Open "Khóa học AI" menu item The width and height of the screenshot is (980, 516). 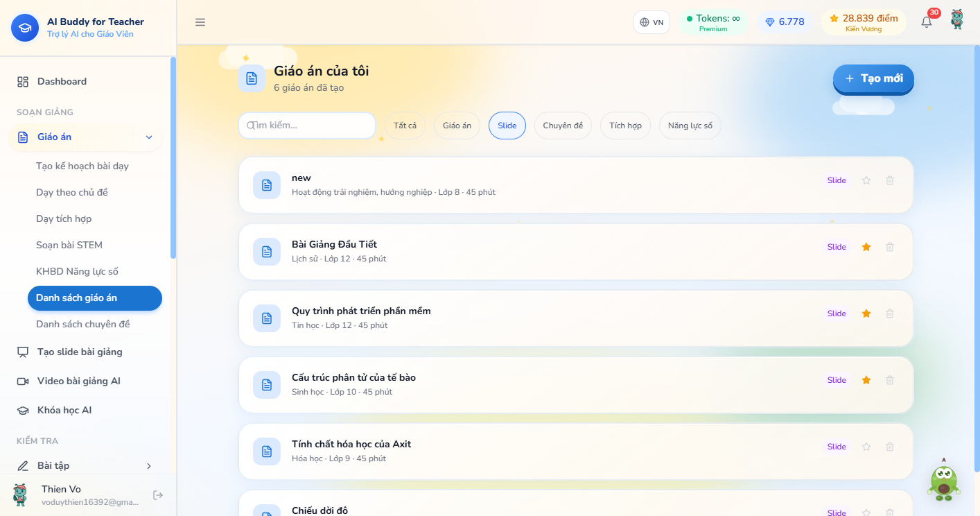(85, 411)
